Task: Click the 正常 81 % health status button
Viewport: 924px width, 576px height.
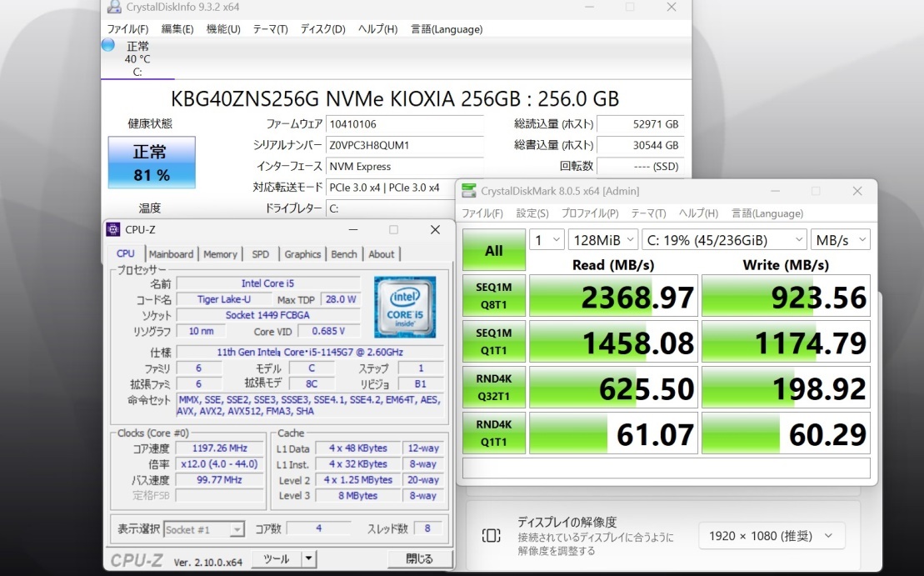Action: pyautogui.click(x=152, y=163)
